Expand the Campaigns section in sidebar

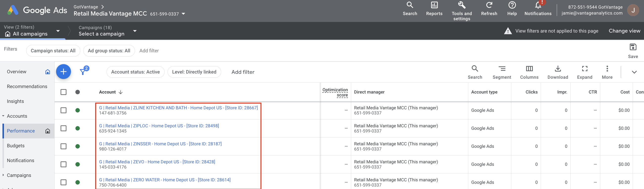3,175
